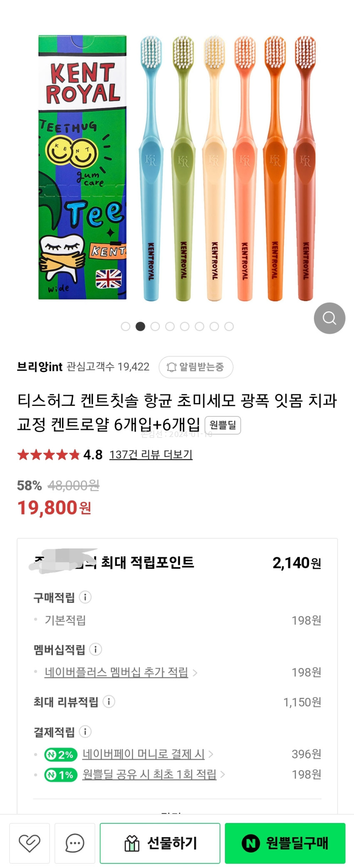The width and height of the screenshot is (354, 868).
Task: Open the 브리앙int store name link
Action: coord(40,367)
